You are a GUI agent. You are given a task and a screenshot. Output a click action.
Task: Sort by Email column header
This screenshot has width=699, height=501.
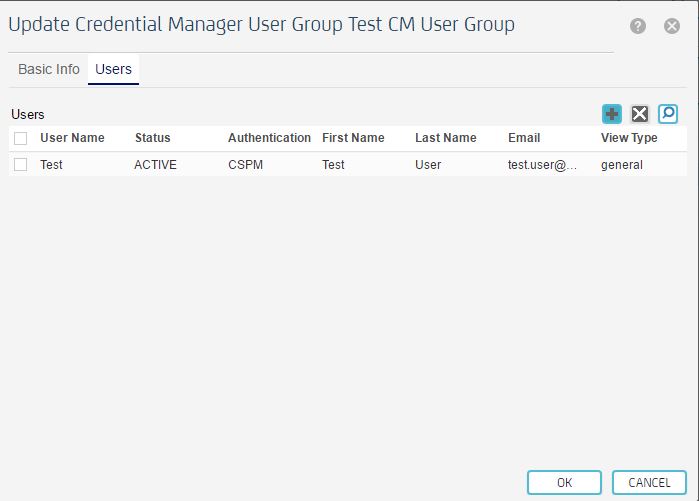[524, 138]
